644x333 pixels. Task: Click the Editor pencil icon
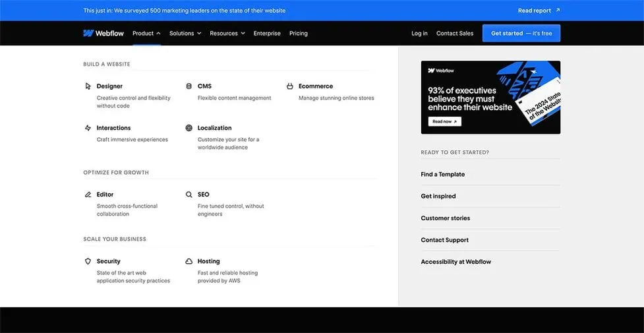coord(88,195)
